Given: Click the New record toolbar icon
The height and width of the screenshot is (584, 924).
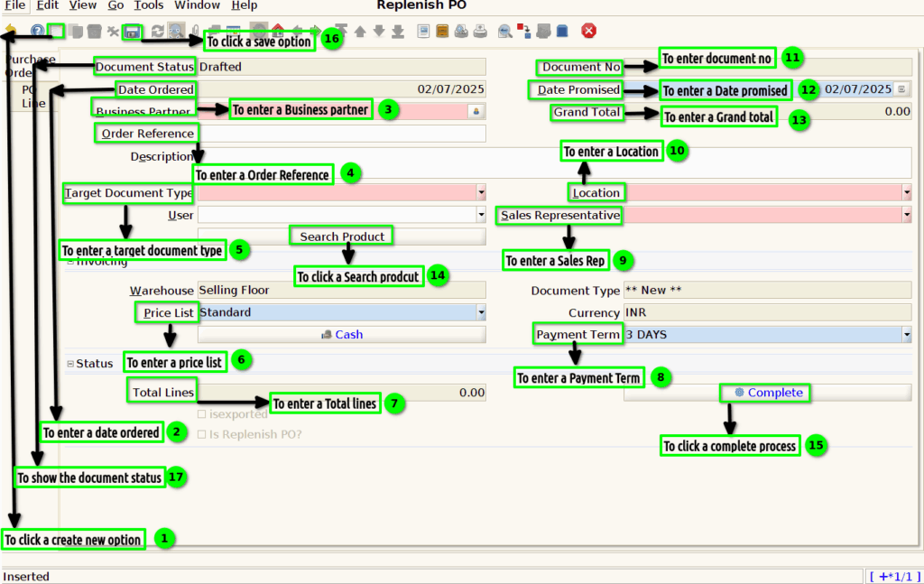Looking at the screenshot, I should coord(56,31).
